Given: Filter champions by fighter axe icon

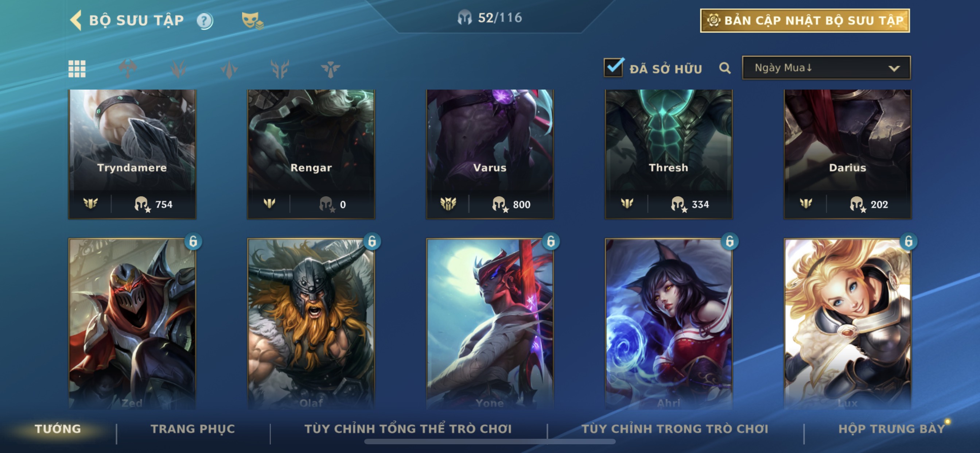Looking at the screenshot, I should pos(128,69).
